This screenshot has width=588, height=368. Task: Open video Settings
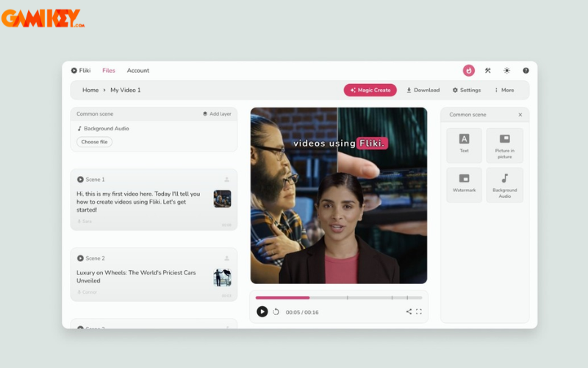point(467,90)
